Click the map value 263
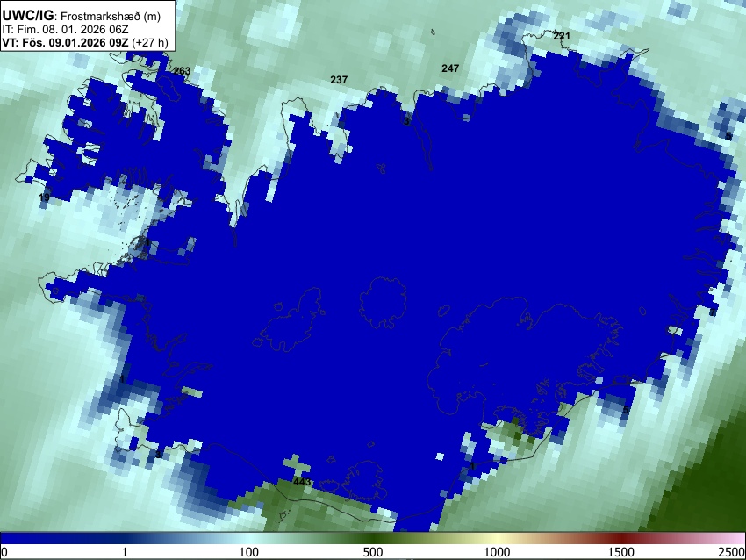746x560 pixels. 182,71
